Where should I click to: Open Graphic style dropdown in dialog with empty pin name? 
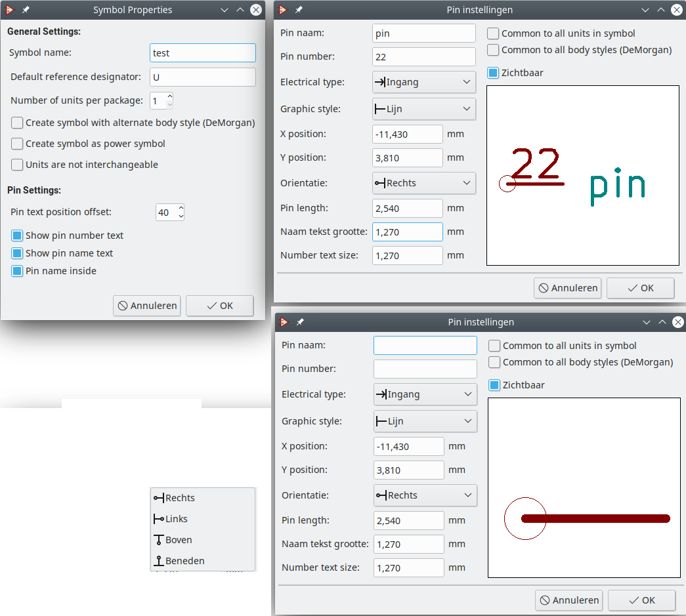point(425,421)
